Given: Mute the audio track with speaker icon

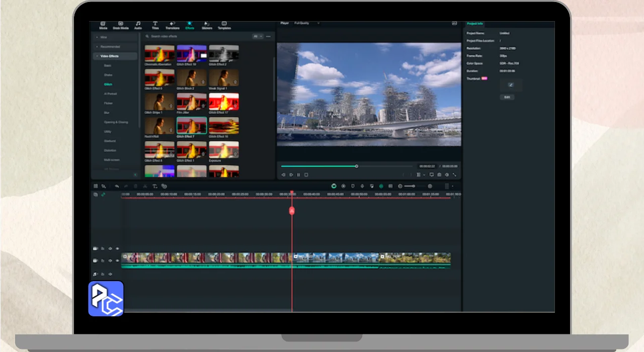Looking at the screenshot, I should tap(110, 274).
